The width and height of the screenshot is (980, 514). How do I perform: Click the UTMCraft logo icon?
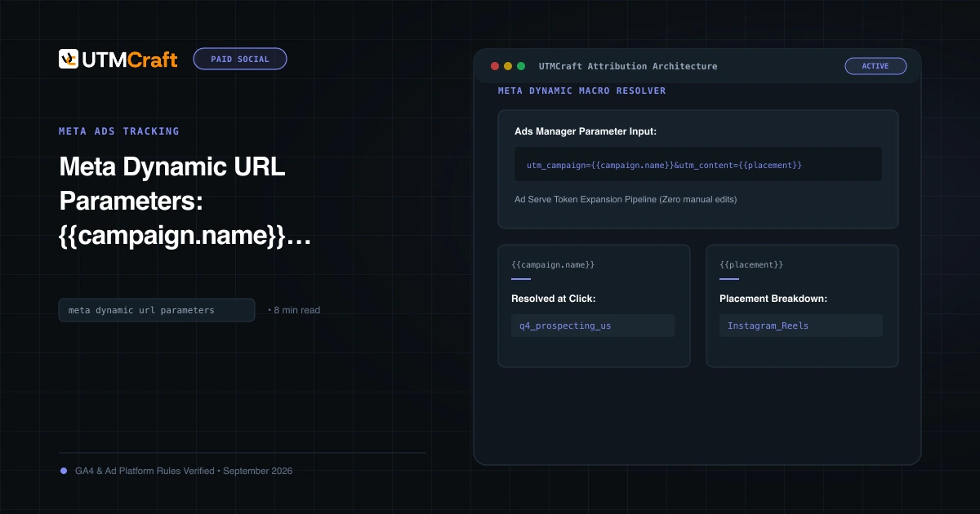pos(69,59)
